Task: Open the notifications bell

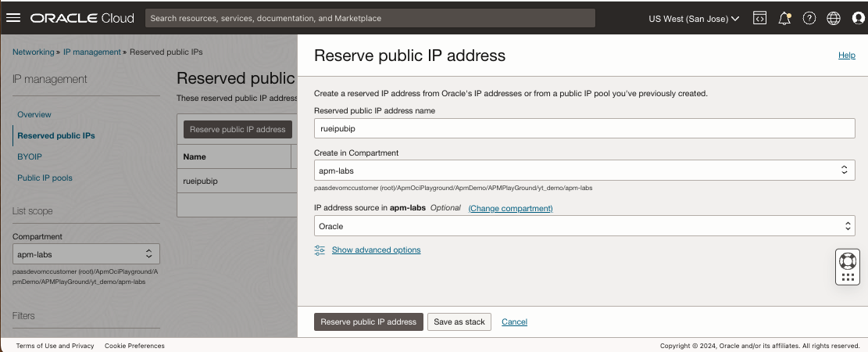Action: (x=784, y=18)
